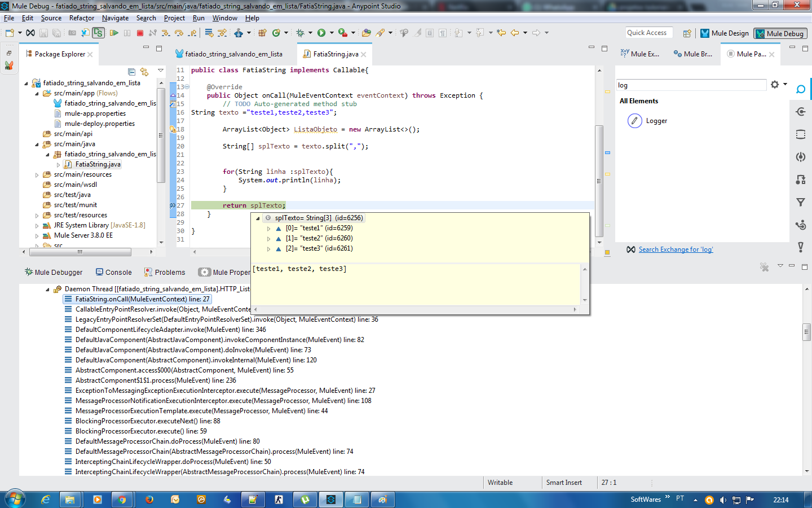The image size is (812, 508).
Task: Save FatiaString.java using the Save icon
Action: (42, 32)
